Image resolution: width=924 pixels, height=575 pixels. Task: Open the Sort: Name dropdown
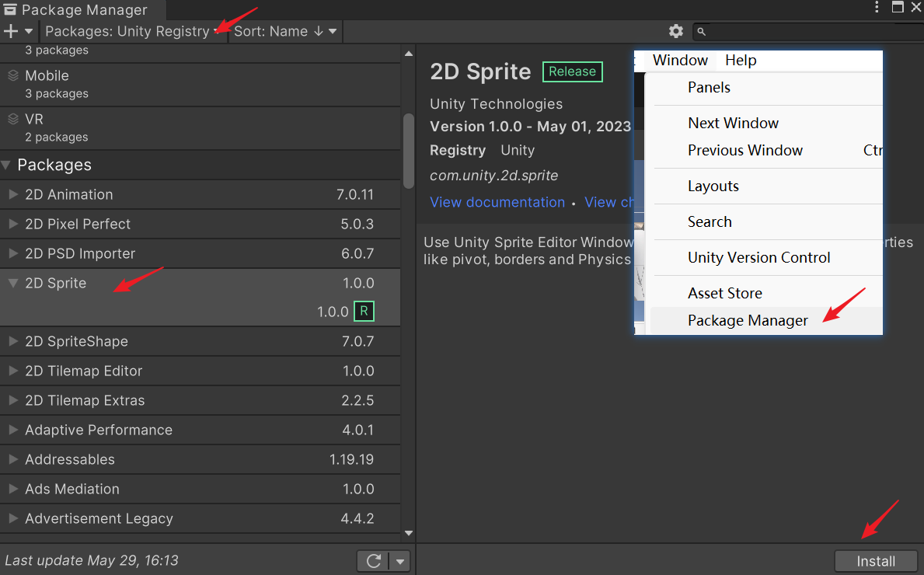point(285,31)
